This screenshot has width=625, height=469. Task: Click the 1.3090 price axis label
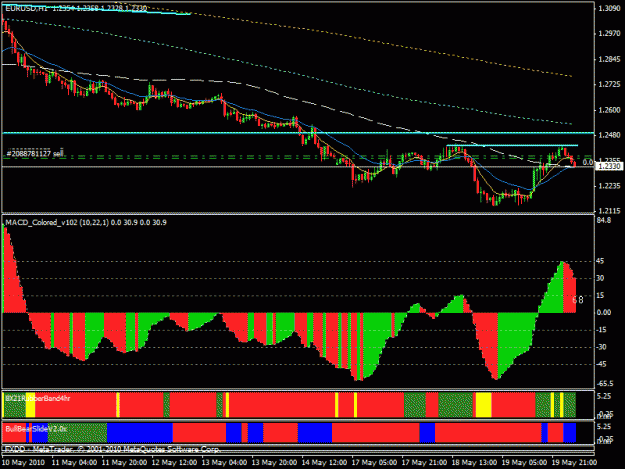point(609,8)
